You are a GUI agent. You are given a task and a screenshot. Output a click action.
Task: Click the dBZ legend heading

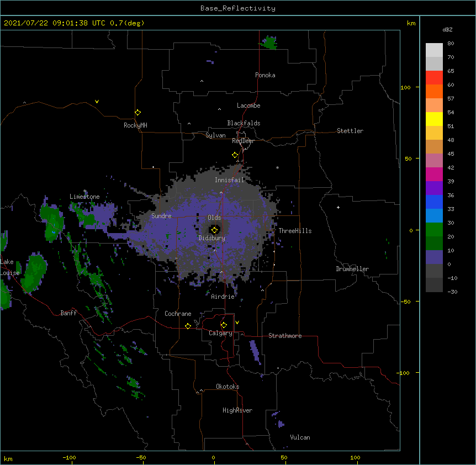point(447,30)
